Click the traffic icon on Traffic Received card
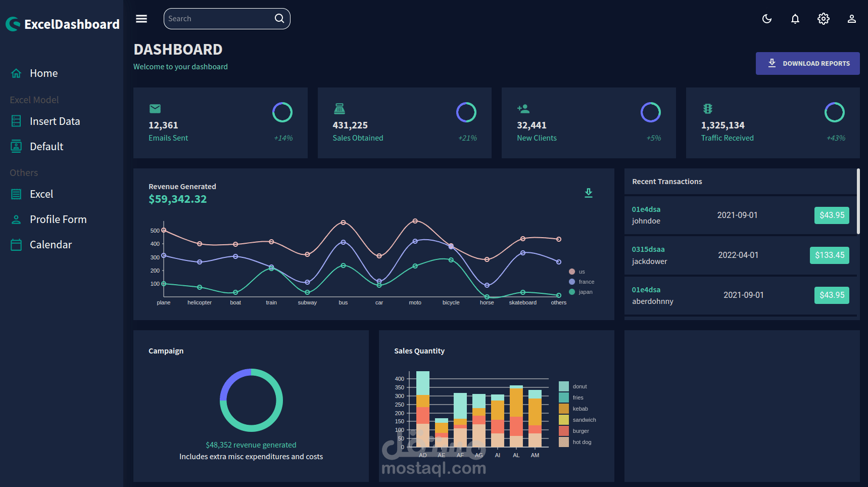The height and width of the screenshot is (487, 868). 707,108
